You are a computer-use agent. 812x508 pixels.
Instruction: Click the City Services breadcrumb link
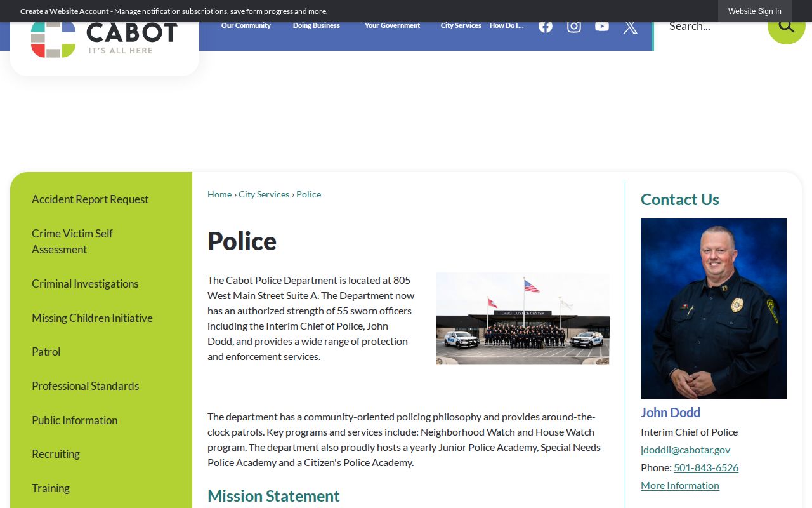pyautogui.click(x=264, y=194)
